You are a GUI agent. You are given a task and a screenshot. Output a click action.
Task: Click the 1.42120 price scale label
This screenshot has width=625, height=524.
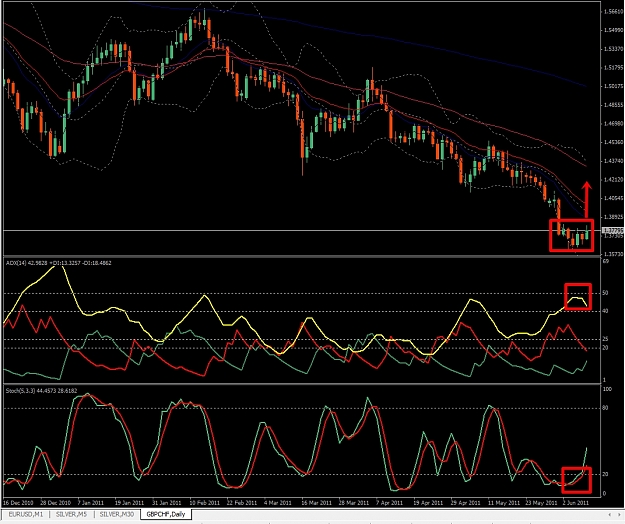[613, 180]
